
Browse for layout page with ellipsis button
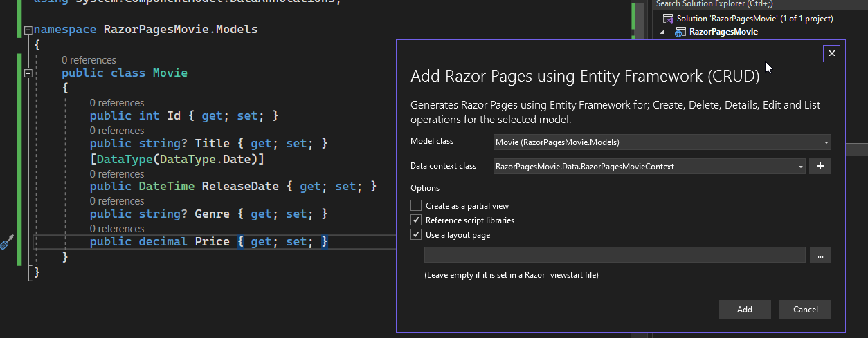820,255
